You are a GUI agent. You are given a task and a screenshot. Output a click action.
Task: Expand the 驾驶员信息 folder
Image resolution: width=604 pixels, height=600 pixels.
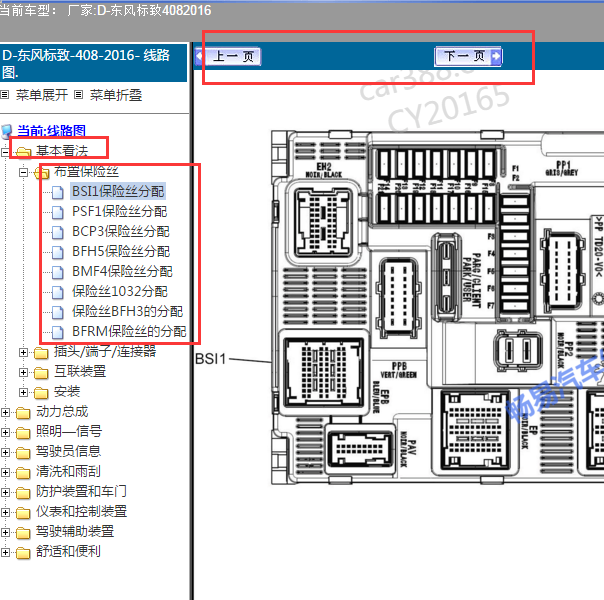tap(5, 453)
